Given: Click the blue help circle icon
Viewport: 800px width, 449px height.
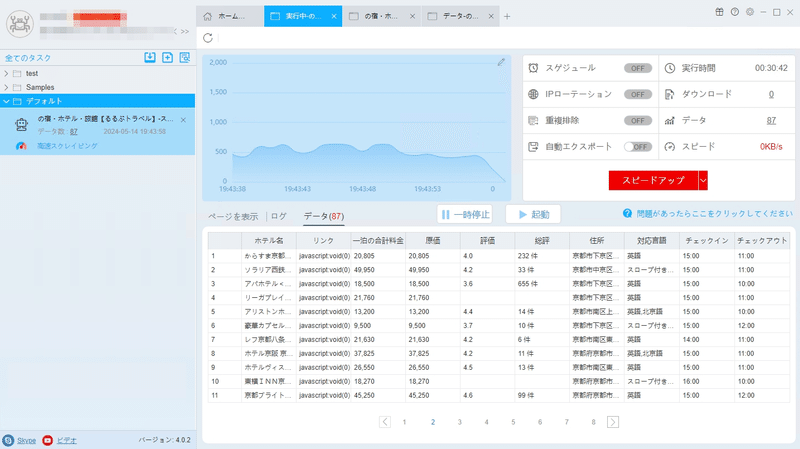Looking at the screenshot, I should (628, 213).
